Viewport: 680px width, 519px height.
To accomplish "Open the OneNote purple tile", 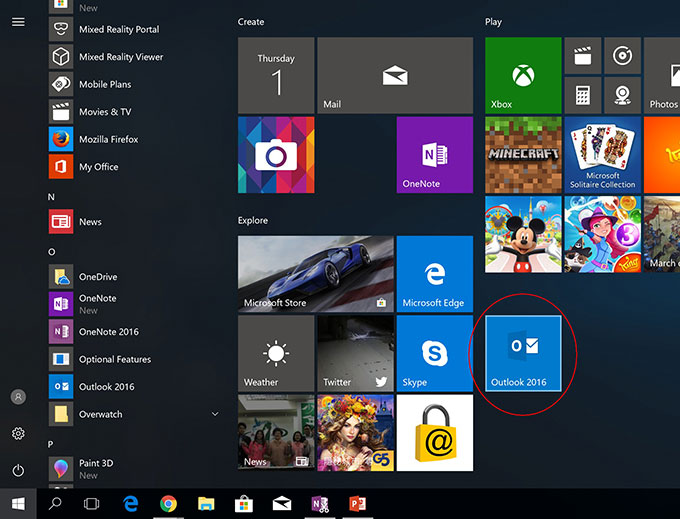I will tap(435, 155).
